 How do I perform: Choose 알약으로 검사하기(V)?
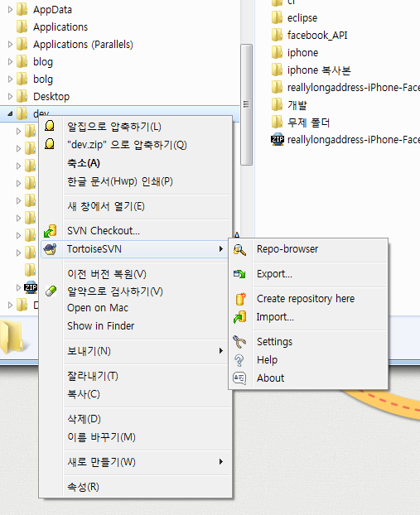135,291
